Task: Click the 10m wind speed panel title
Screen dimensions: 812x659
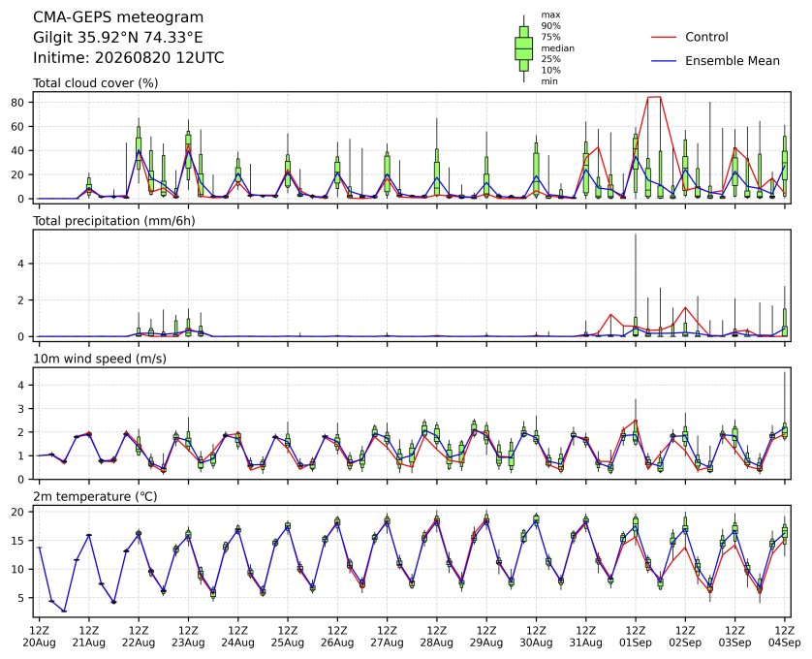Action: pyautogui.click(x=100, y=359)
